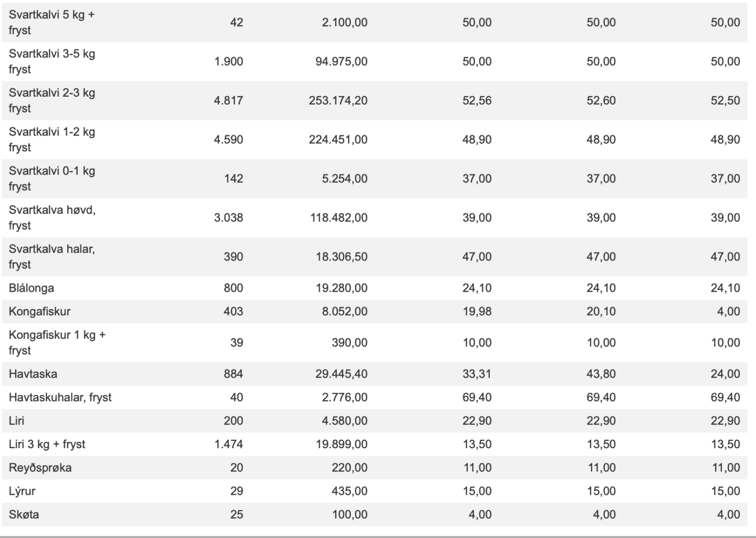The width and height of the screenshot is (756, 538).
Task: Select the 18.306,50 value for Svartkalva halar
Action: [341, 257]
